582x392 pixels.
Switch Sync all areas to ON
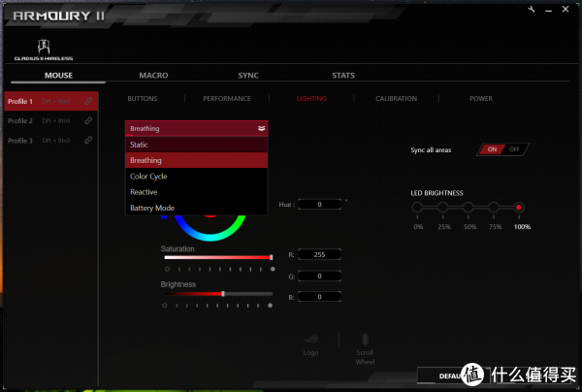(x=492, y=149)
